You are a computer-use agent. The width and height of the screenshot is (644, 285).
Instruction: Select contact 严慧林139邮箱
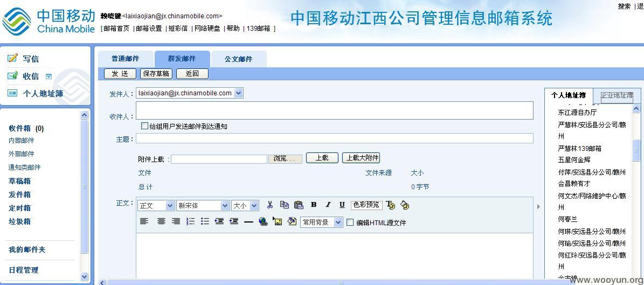tap(579, 148)
